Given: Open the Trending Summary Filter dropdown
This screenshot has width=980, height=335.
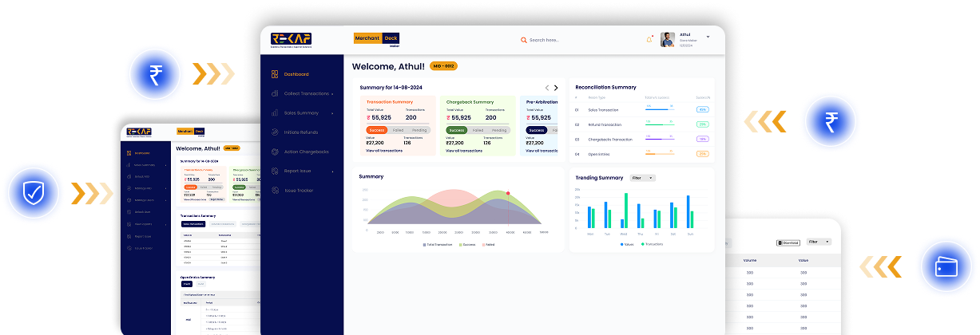Looking at the screenshot, I should click(642, 178).
